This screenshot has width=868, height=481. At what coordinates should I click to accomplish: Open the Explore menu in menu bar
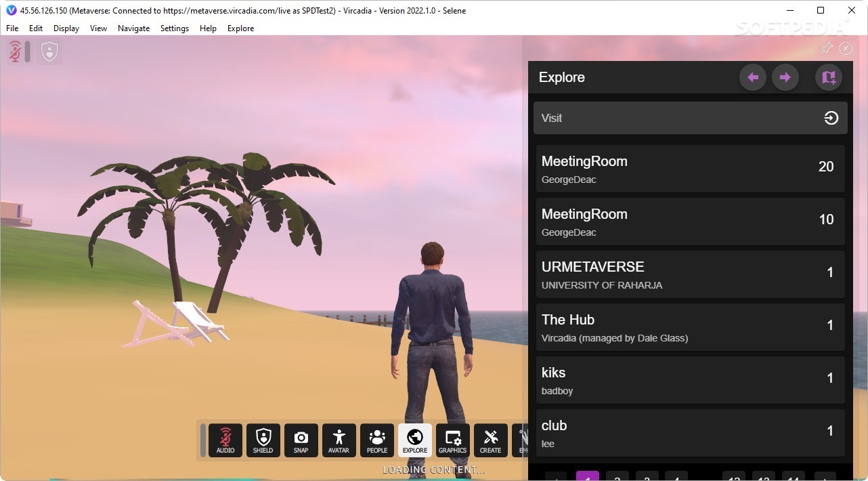pyautogui.click(x=240, y=28)
